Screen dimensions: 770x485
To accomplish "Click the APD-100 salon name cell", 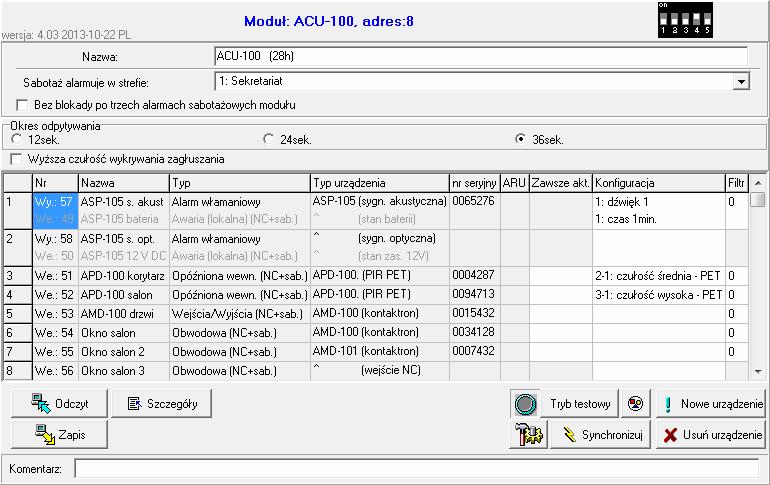I will [123, 295].
